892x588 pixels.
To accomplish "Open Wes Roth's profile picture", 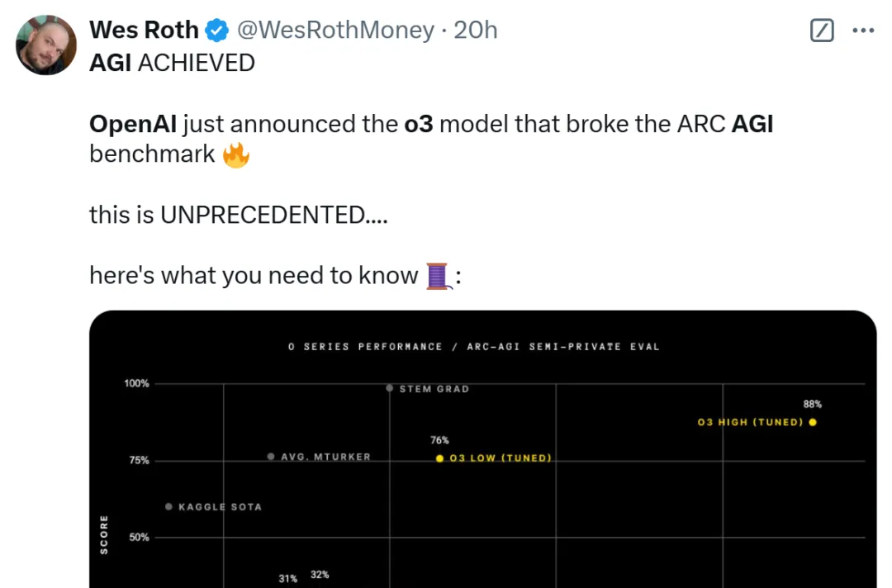I will click(46, 45).
